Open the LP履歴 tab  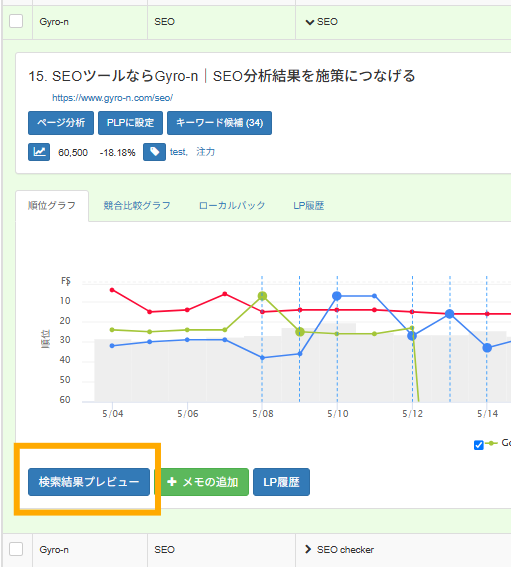[x=308, y=205]
